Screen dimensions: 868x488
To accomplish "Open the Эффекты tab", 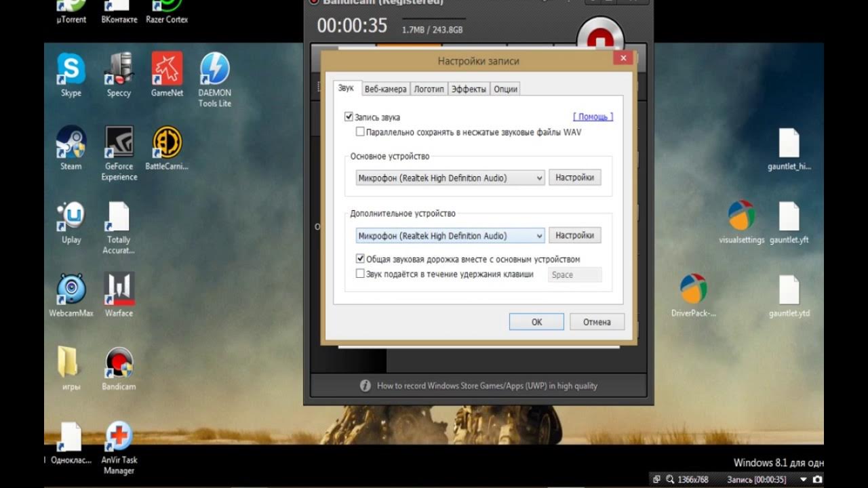I will 469,89.
